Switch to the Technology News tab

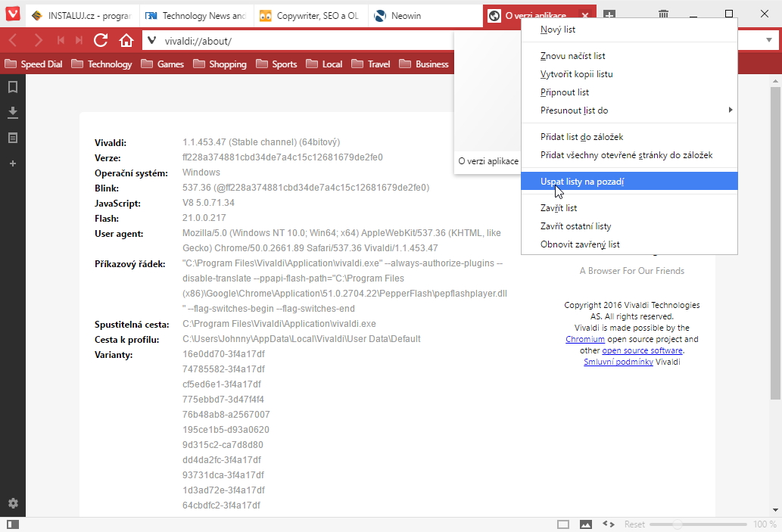(x=197, y=15)
